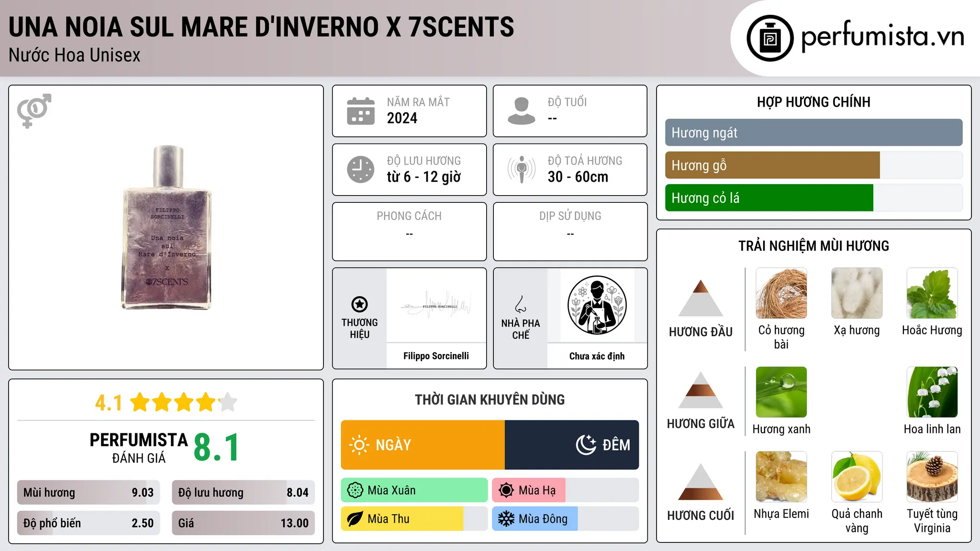Viewport: 980px width, 551px height.
Task: Click the Mùi hương 9.03 score bar
Action: point(89,493)
